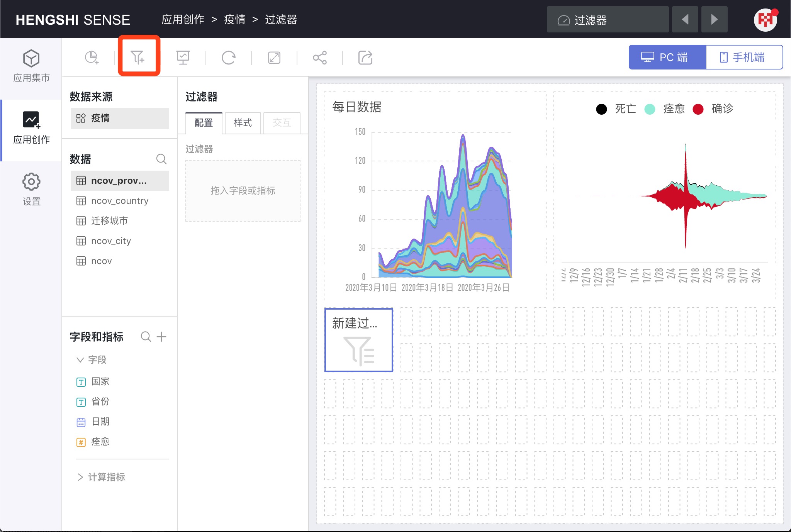Select the 迁移城市 dataset
The height and width of the screenshot is (532, 791).
coord(120,221)
